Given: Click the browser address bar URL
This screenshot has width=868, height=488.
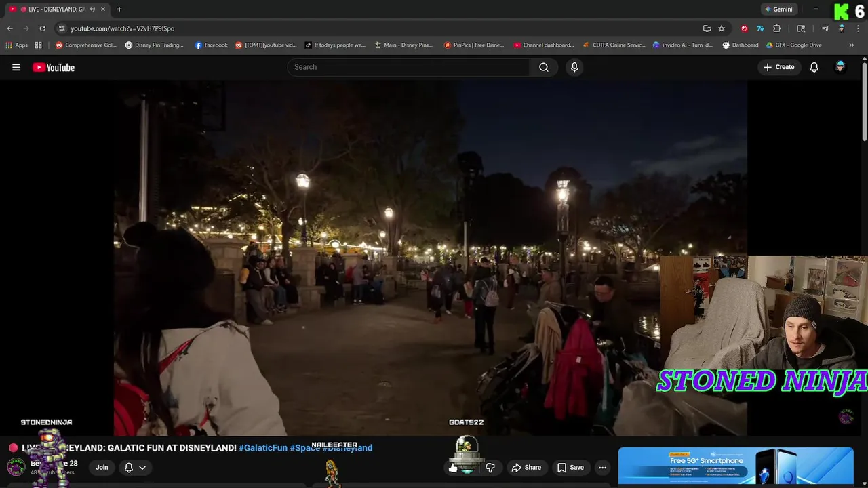Looking at the screenshot, I should pos(123,28).
